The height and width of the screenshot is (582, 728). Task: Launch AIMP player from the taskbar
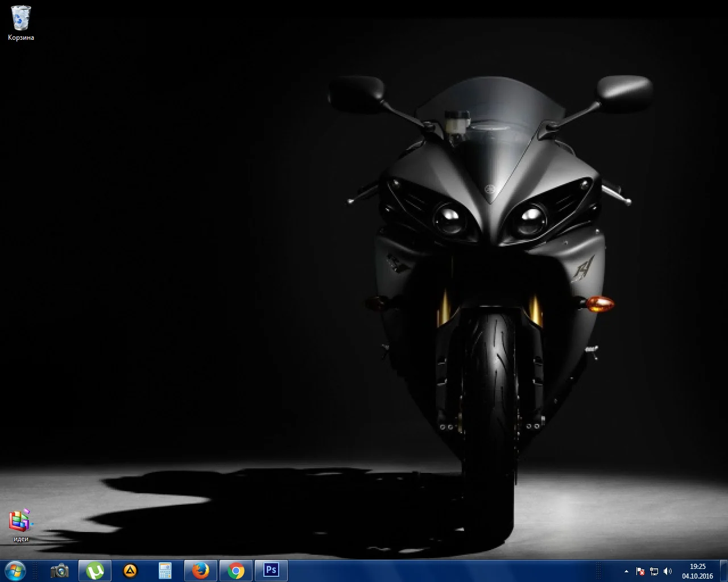[x=130, y=571]
